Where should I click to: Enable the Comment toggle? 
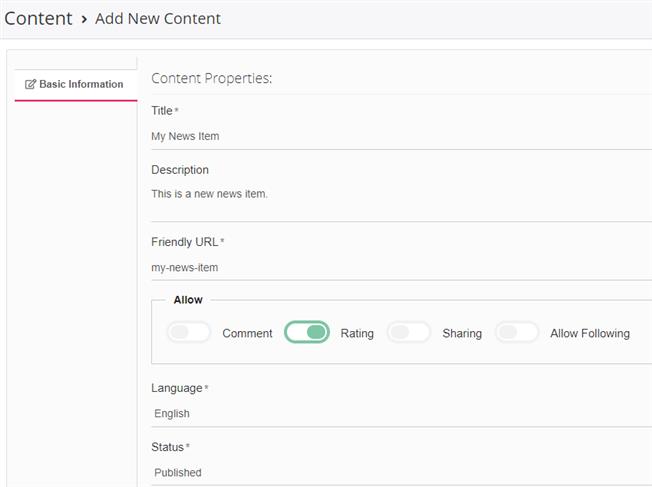point(189,332)
